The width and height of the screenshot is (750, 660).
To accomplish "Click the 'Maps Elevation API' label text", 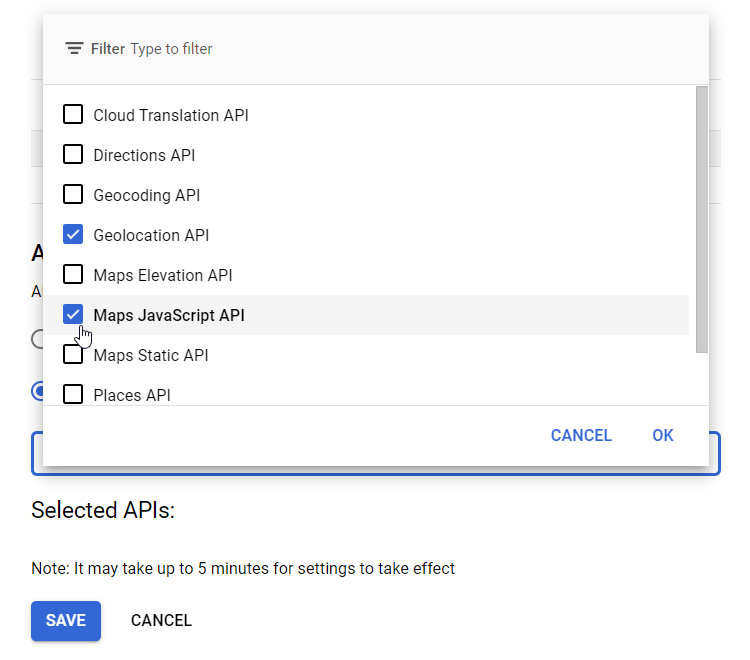I will click(x=163, y=275).
